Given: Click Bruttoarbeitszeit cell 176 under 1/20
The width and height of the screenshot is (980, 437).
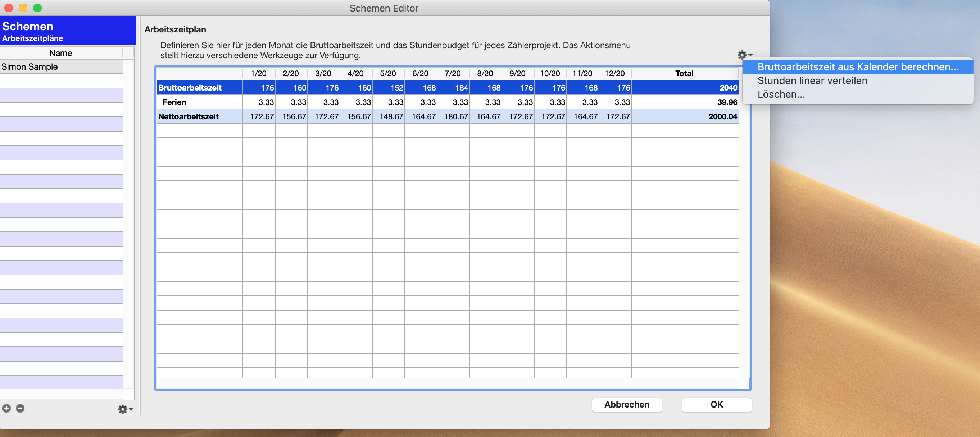Looking at the screenshot, I should tap(259, 88).
